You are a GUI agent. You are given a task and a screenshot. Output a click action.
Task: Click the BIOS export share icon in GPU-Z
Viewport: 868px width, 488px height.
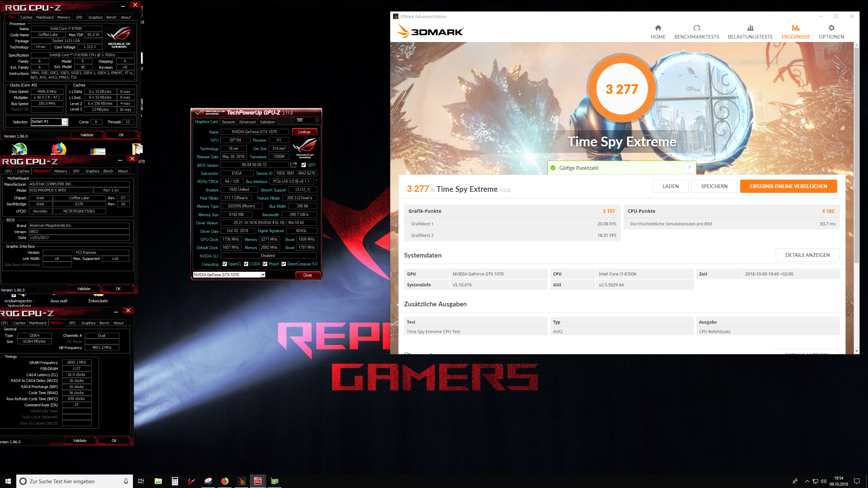294,165
